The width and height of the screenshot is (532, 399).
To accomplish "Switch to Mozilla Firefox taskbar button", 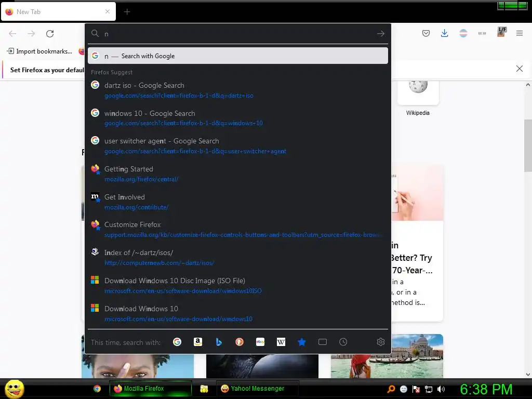I will tap(150, 389).
